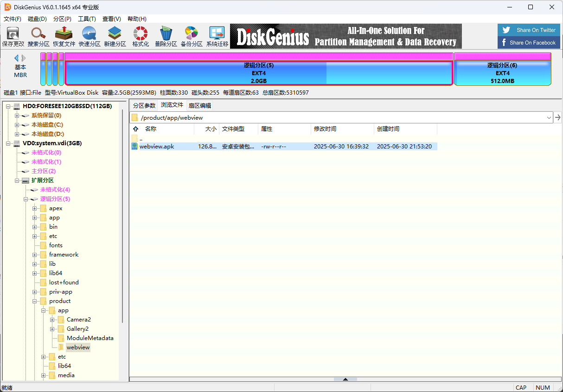Open the 备份分区 tool
Image resolution: width=563 pixels, height=392 pixels.
tap(191, 36)
